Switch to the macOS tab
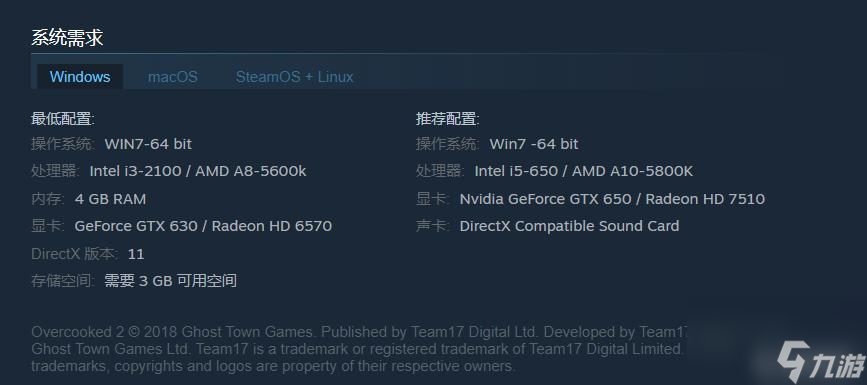The image size is (867, 385). click(173, 76)
